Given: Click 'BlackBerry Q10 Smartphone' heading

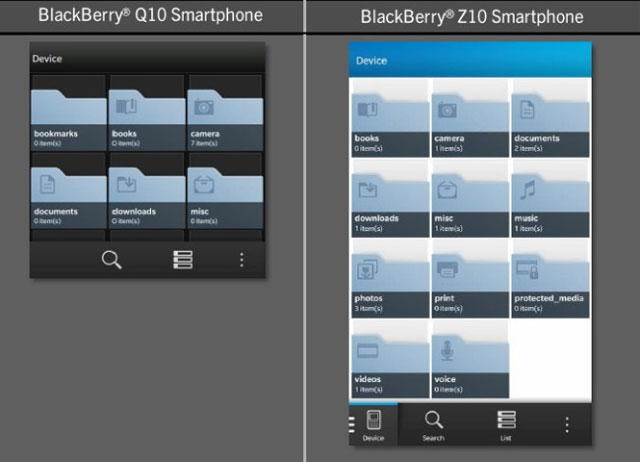Looking at the screenshot, I should [x=150, y=16].
